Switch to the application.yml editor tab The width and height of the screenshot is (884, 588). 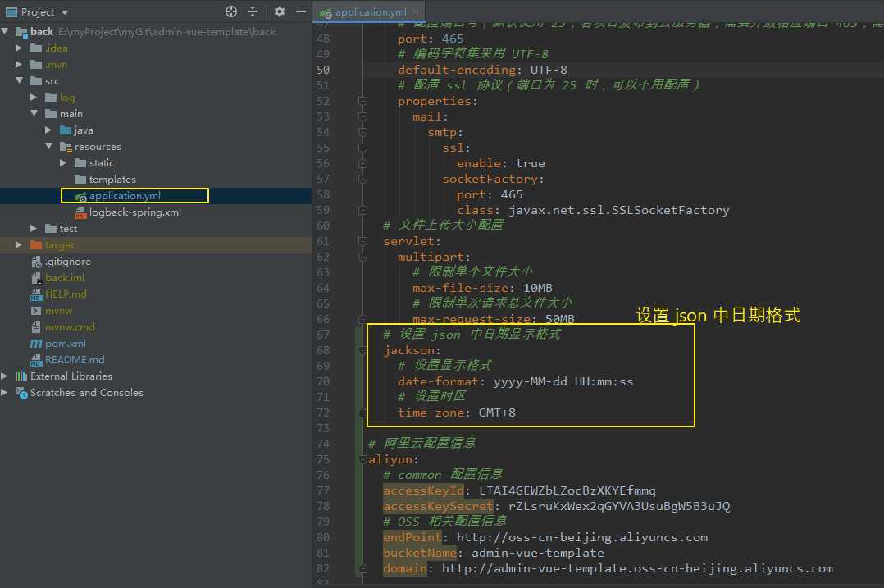pyautogui.click(x=371, y=11)
